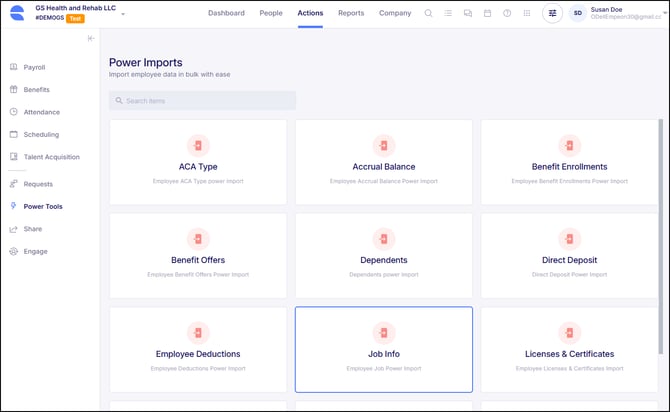Click the Scheduling calendar icon
This screenshot has height=412, width=670.
coord(14,134)
